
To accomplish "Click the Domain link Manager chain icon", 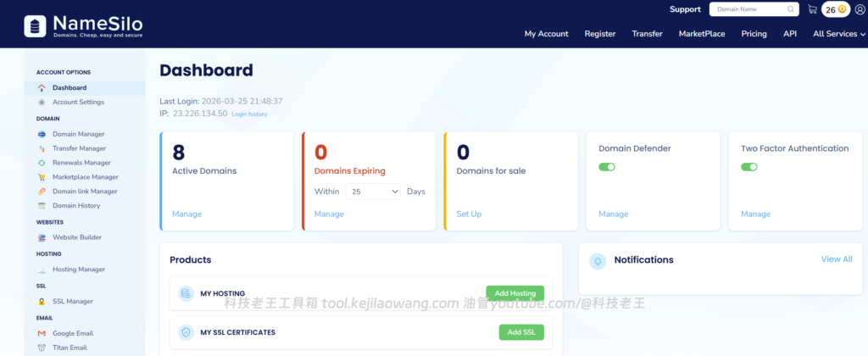I will (42, 192).
